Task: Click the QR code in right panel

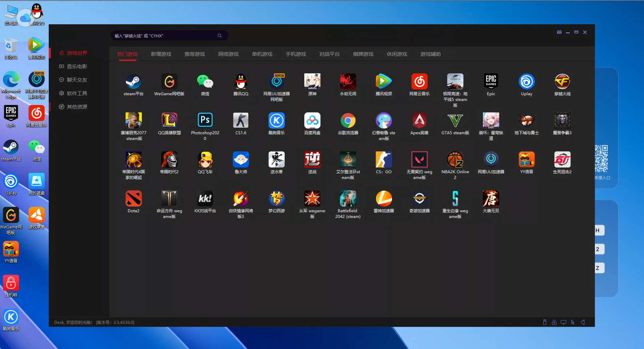Action: coord(601,159)
